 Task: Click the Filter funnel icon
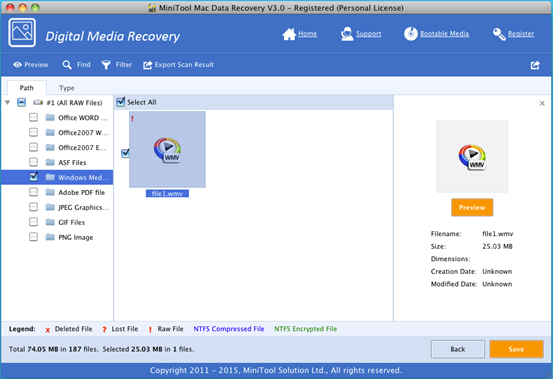click(106, 65)
